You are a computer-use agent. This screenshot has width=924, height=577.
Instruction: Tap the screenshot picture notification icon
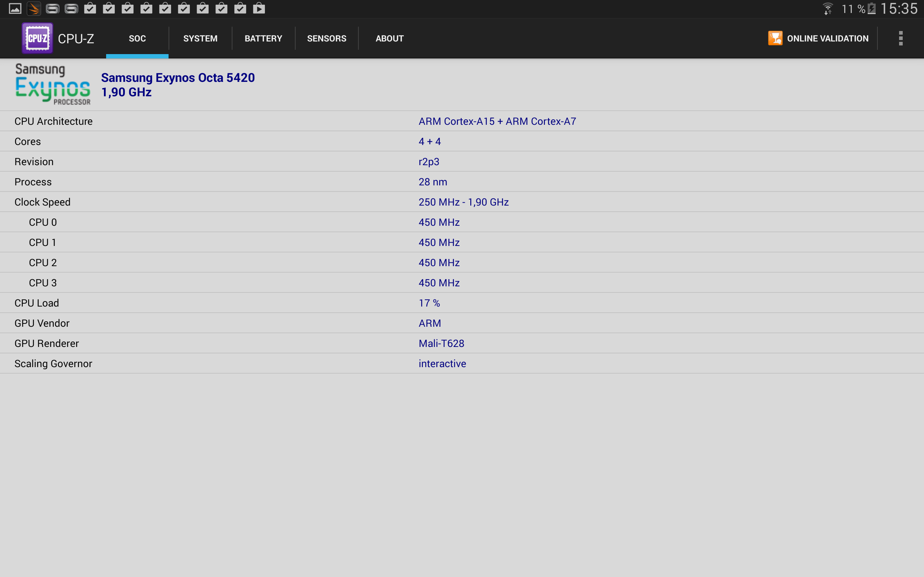pyautogui.click(x=15, y=8)
